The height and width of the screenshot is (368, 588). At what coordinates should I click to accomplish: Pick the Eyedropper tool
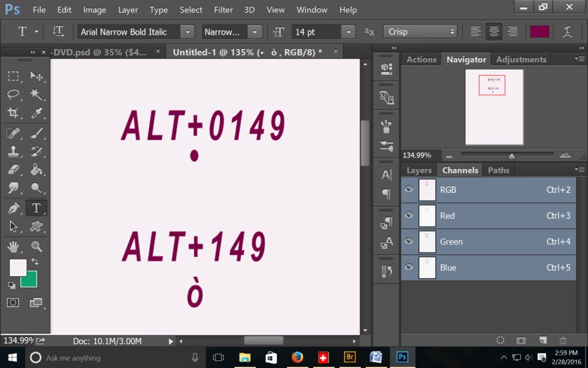(36, 113)
